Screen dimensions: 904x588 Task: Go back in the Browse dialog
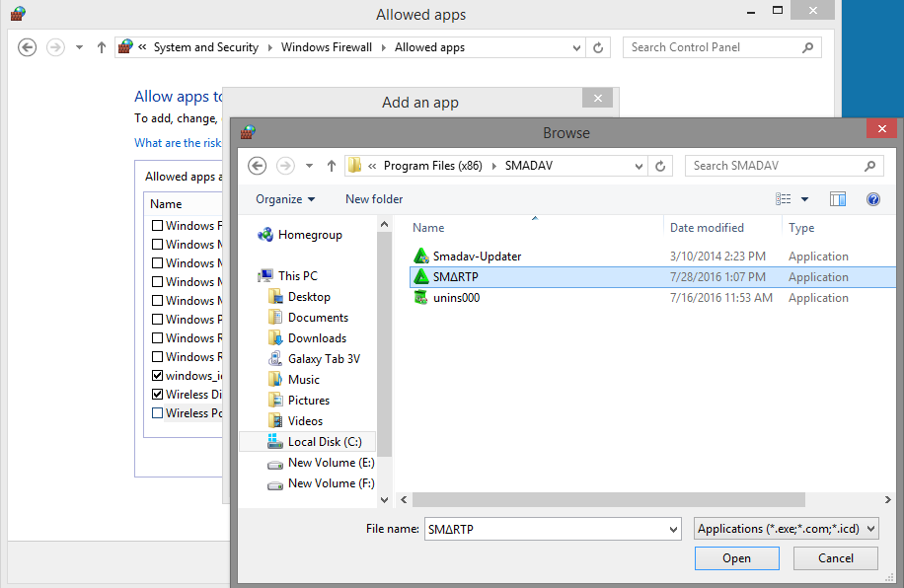[x=258, y=166]
